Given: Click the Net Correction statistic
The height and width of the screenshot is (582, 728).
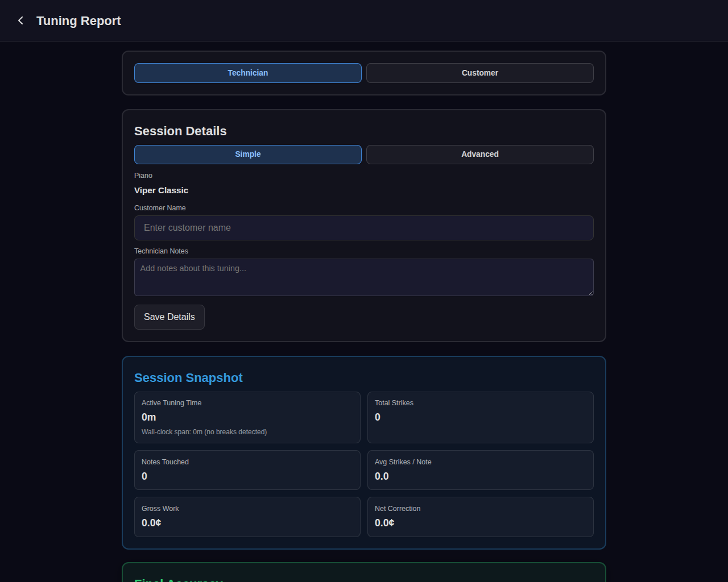Looking at the screenshot, I should [x=480, y=517].
